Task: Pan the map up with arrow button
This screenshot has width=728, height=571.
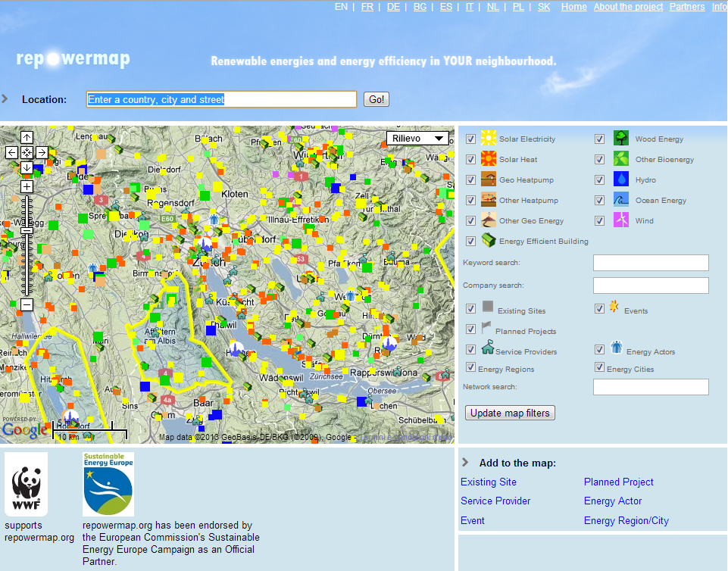Action: pyautogui.click(x=27, y=137)
